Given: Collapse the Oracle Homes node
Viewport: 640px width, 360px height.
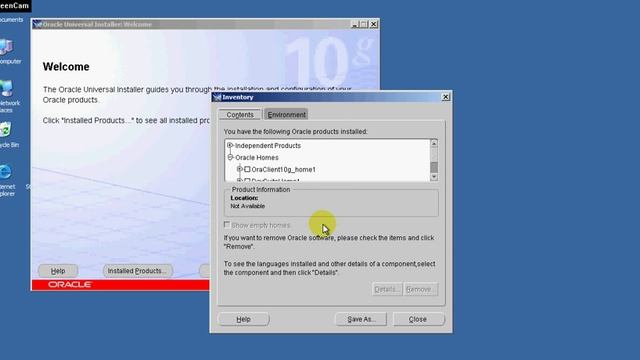Looking at the screenshot, I should coord(230,157).
